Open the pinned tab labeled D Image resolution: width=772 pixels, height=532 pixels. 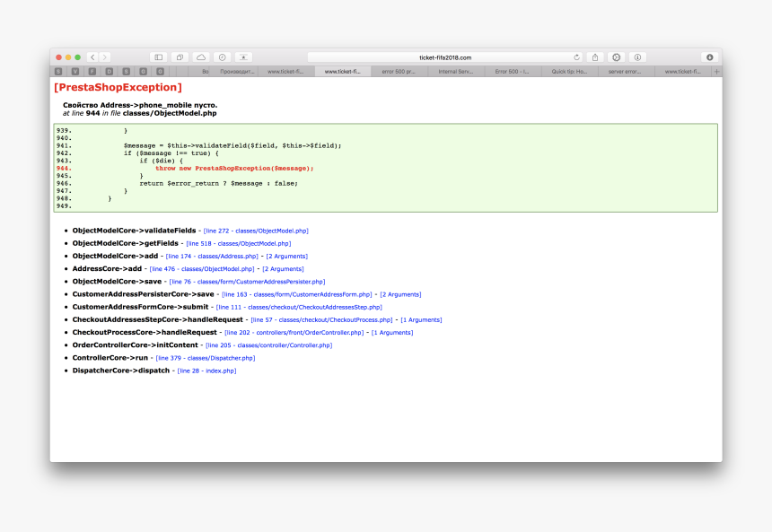110,72
